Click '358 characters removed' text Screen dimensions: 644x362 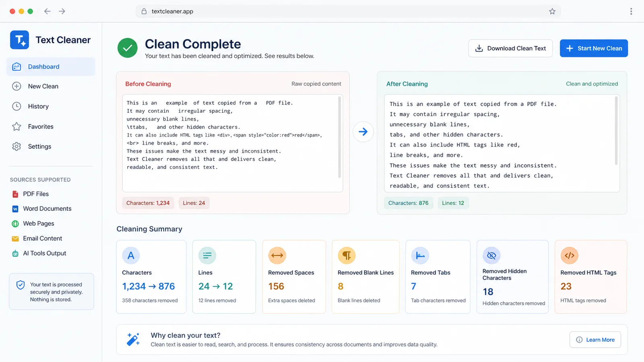point(150,300)
